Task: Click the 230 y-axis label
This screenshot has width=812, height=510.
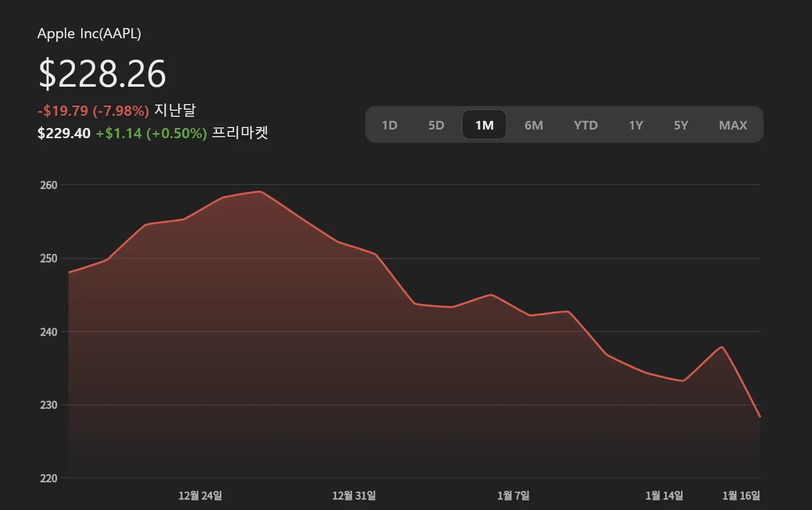Action: tap(49, 405)
